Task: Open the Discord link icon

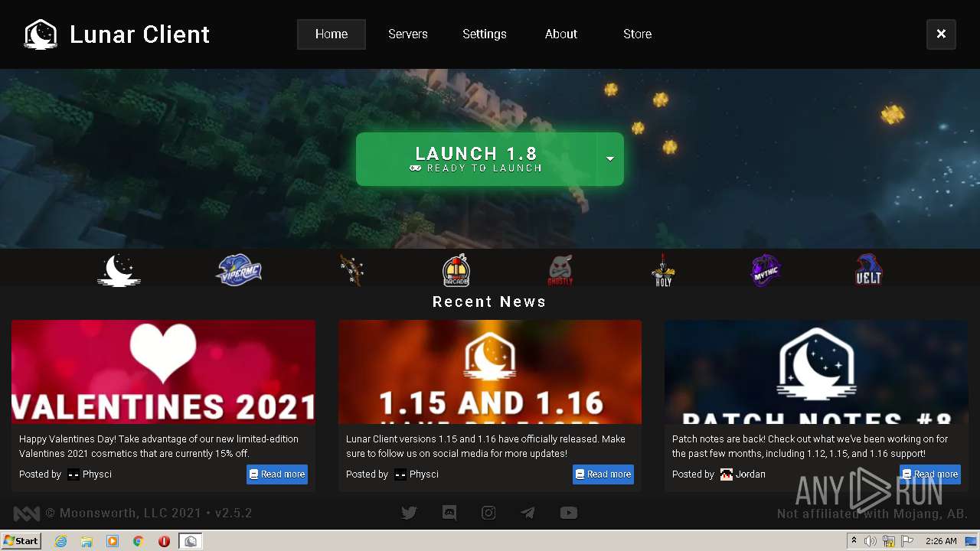Action: [x=449, y=514]
